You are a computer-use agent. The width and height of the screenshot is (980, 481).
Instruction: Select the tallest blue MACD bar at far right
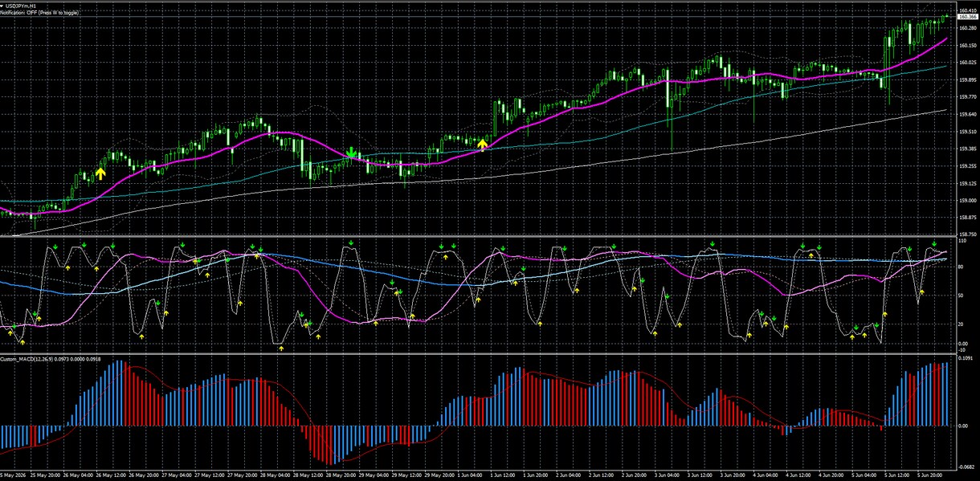tap(946, 394)
